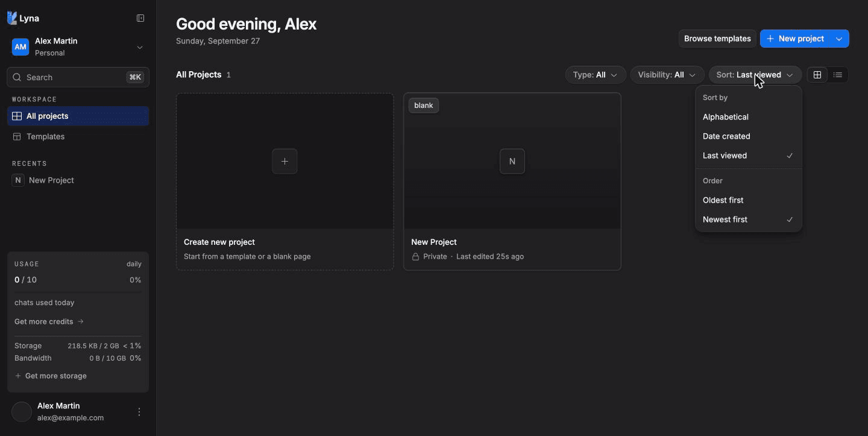The height and width of the screenshot is (436, 868).
Task: Open the Visibility: All filter dropdown
Action: tap(667, 75)
